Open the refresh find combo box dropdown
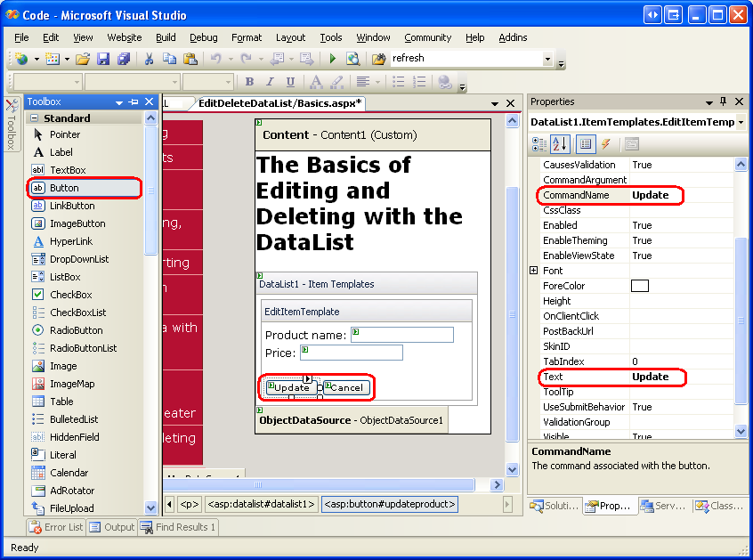 point(547,59)
